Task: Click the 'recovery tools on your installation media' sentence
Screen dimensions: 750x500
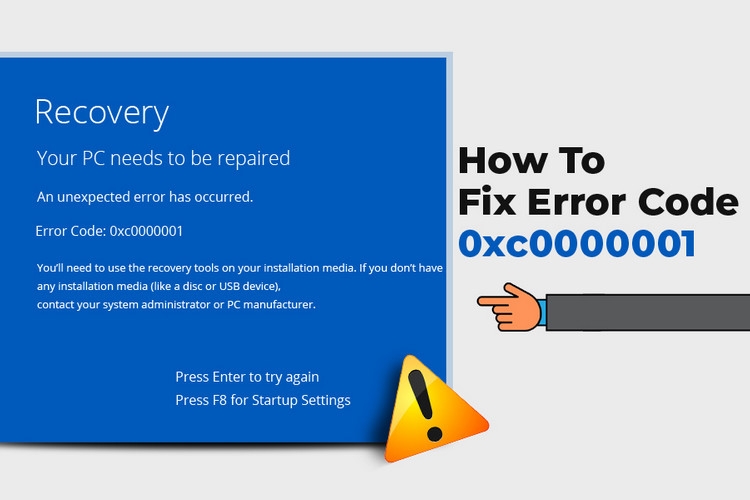Action: click(240, 268)
